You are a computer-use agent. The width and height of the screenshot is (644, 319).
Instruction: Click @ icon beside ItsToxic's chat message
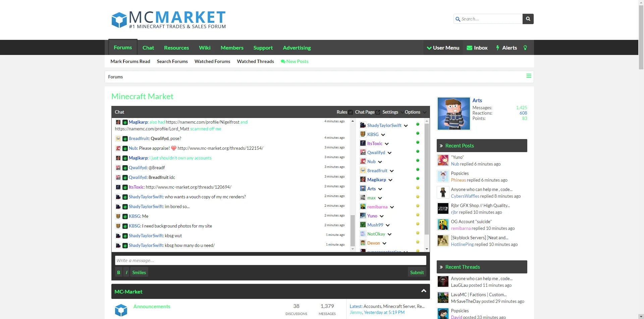click(125, 187)
